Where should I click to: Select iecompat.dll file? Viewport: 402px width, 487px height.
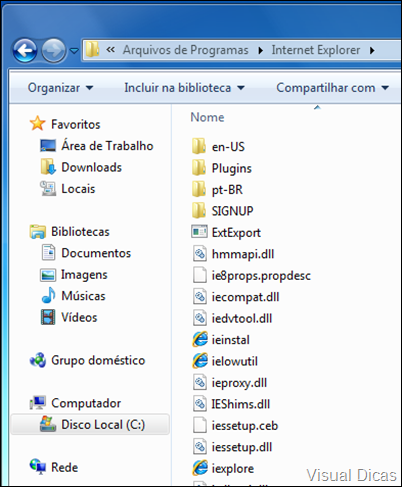pyautogui.click(x=246, y=297)
